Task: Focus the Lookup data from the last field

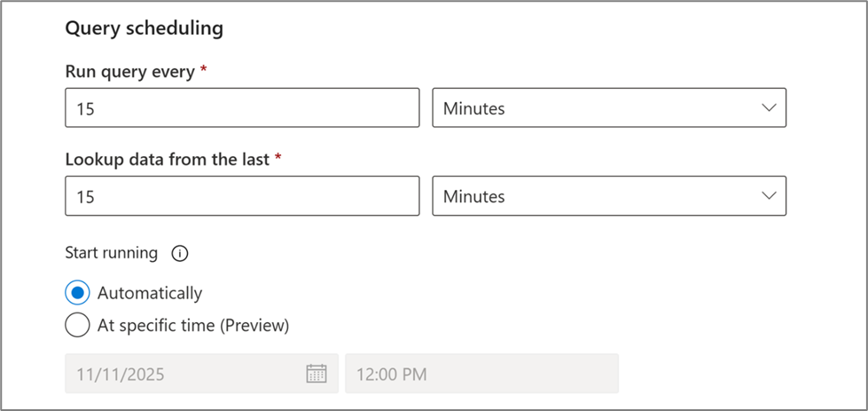Action: (241, 196)
